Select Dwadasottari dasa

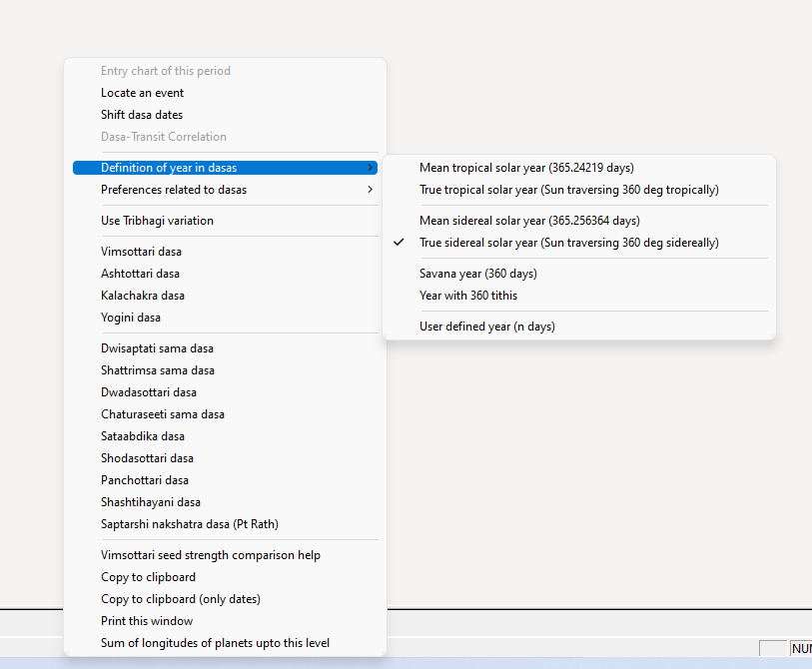[226, 392]
